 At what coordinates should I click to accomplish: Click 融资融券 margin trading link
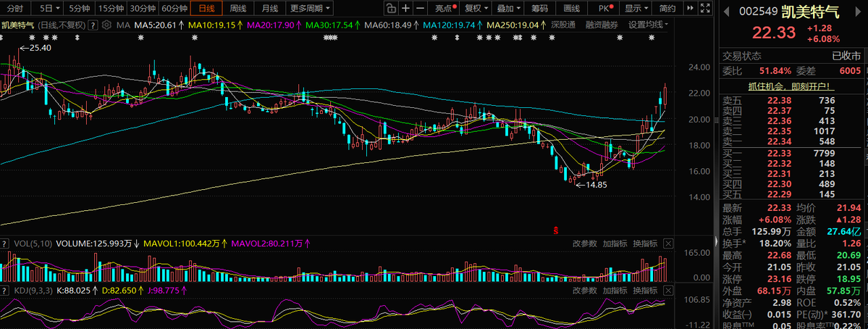(x=602, y=25)
